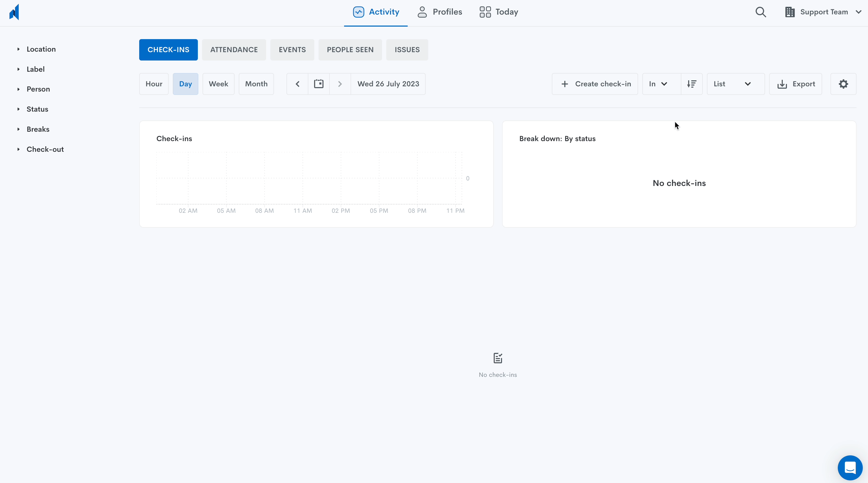Click the Break down: By status heading
This screenshot has height=483, width=868.
[x=557, y=139]
